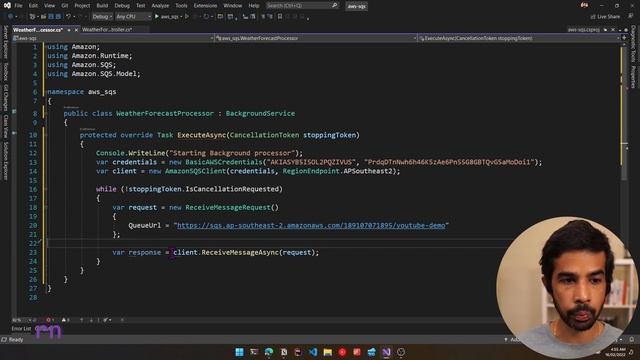Open the Edit menu
Image resolution: width=640 pixels, height=360 pixels.
33,6
